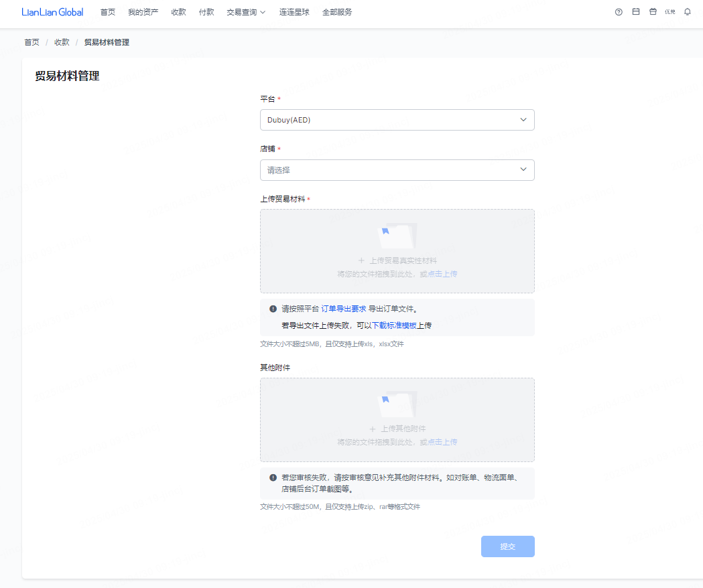Click the 其他附件 upload drop zone
The width and height of the screenshot is (703, 588).
[x=397, y=419]
